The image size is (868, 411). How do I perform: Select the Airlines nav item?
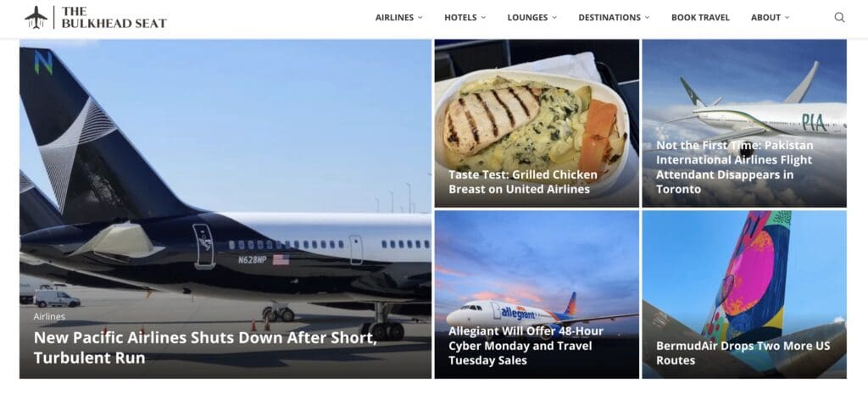coord(394,17)
